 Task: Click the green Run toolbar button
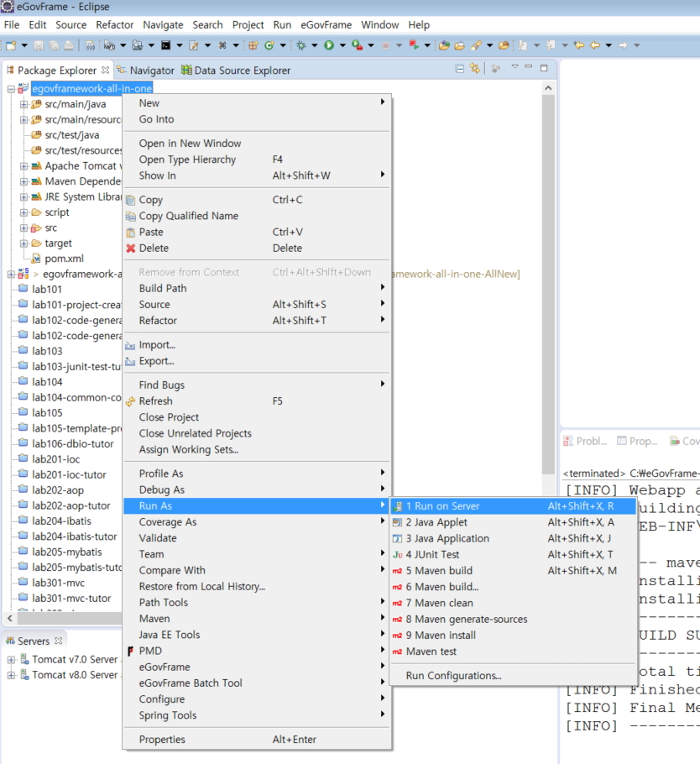pos(329,45)
